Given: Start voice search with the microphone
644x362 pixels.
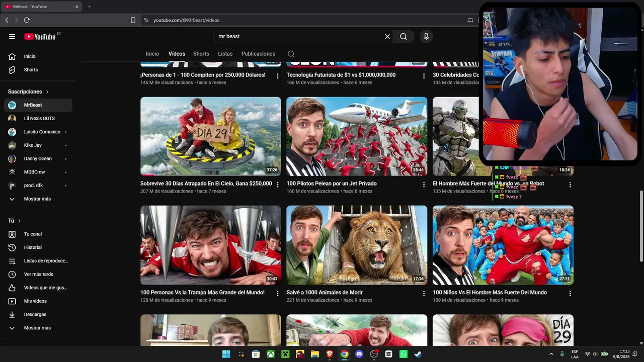Looking at the screenshot, I should click(426, 36).
